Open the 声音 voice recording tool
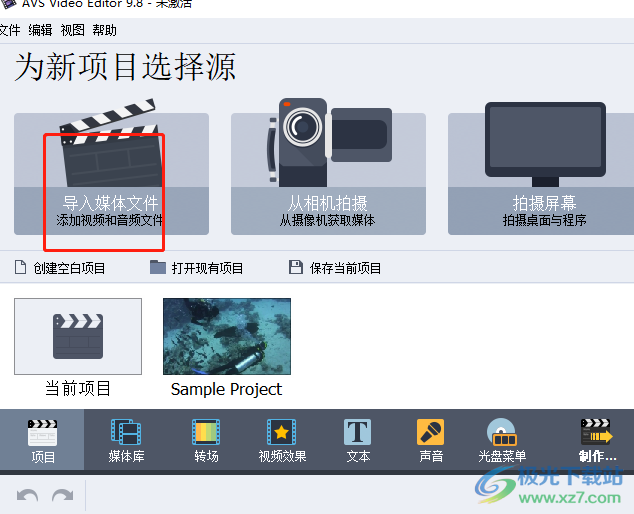Image resolution: width=634 pixels, height=514 pixels. pos(431,440)
